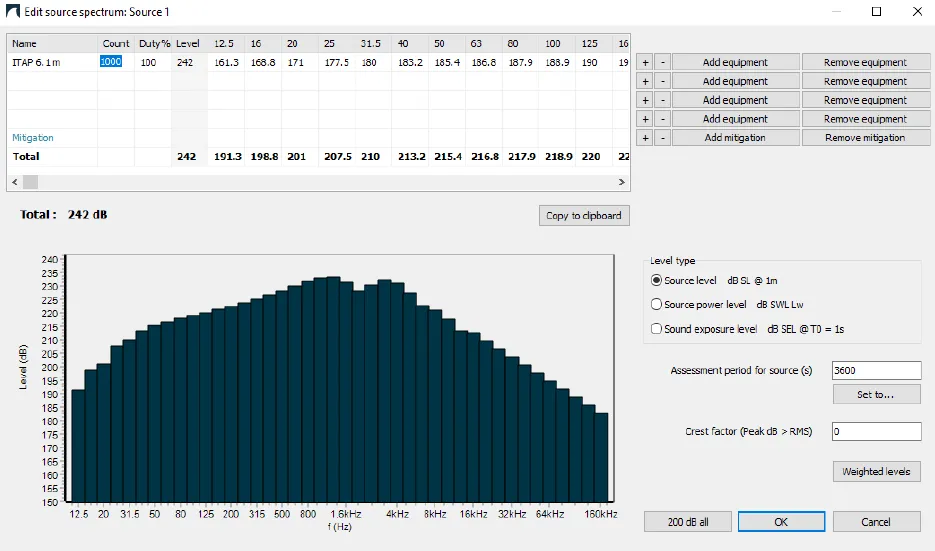Copy the spectrum to clipboard
935x551 pixels.
tap(584, 215)
